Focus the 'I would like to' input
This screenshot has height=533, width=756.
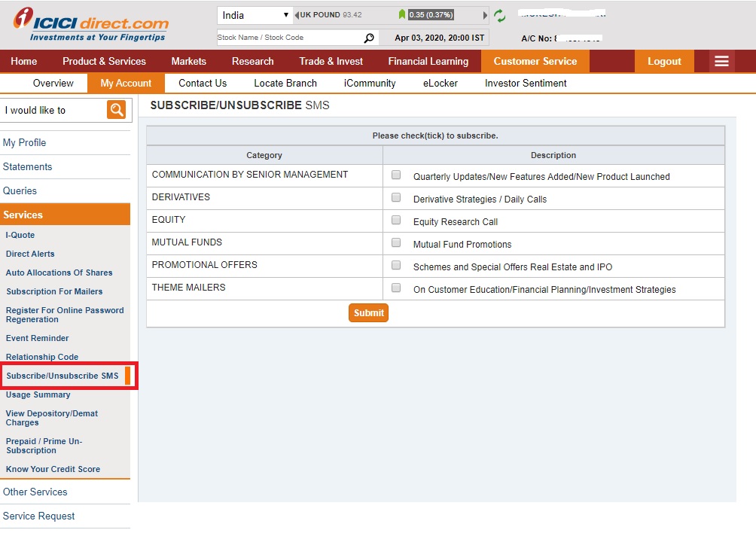[x=53, y=111]
